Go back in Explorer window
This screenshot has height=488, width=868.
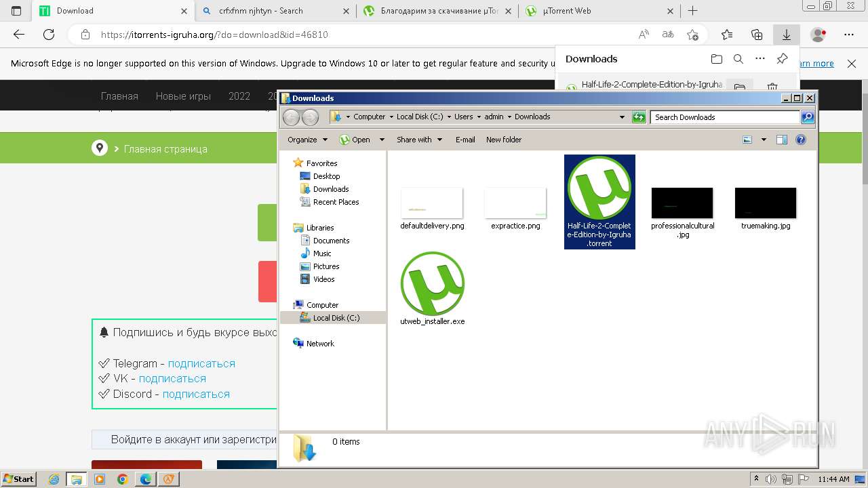[291, 117]
